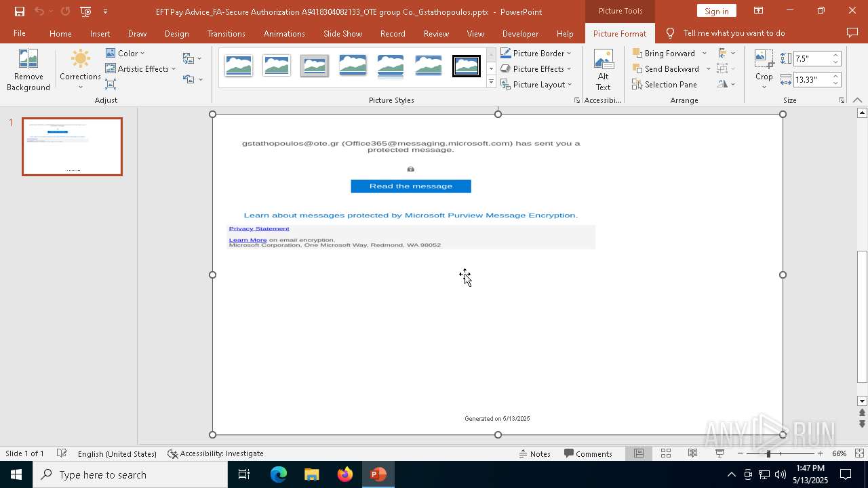Open Rotate objects icon

pyautogui.click(x=726, y=84)
